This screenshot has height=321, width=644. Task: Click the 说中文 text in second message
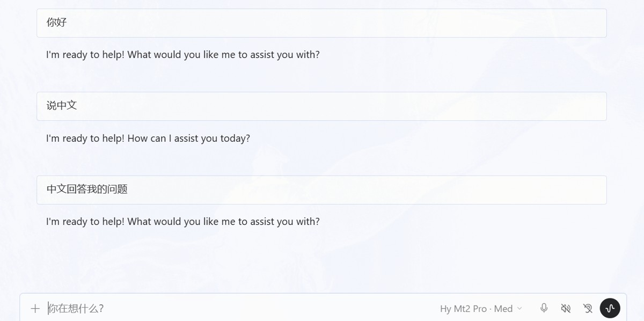click(62, 106)
